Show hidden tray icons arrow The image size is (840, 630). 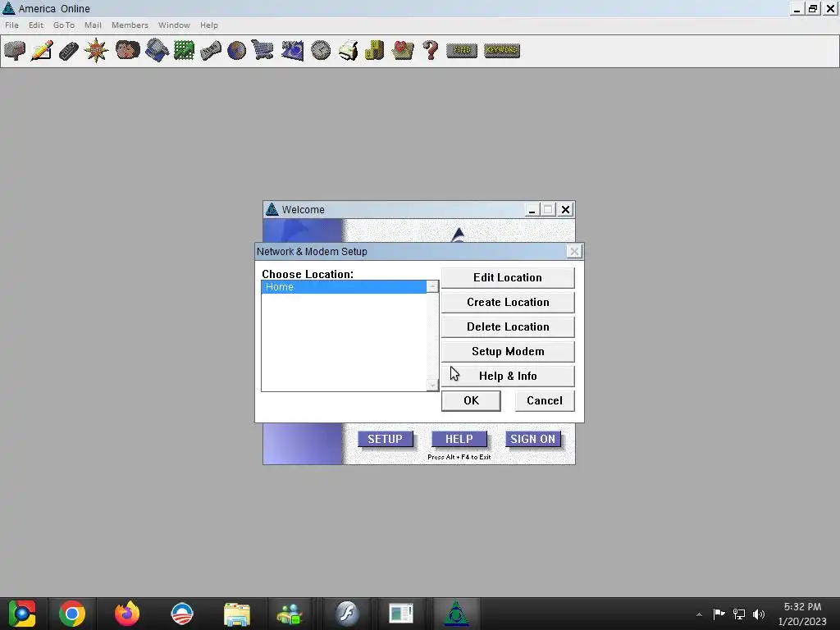[x=699, y=614]
